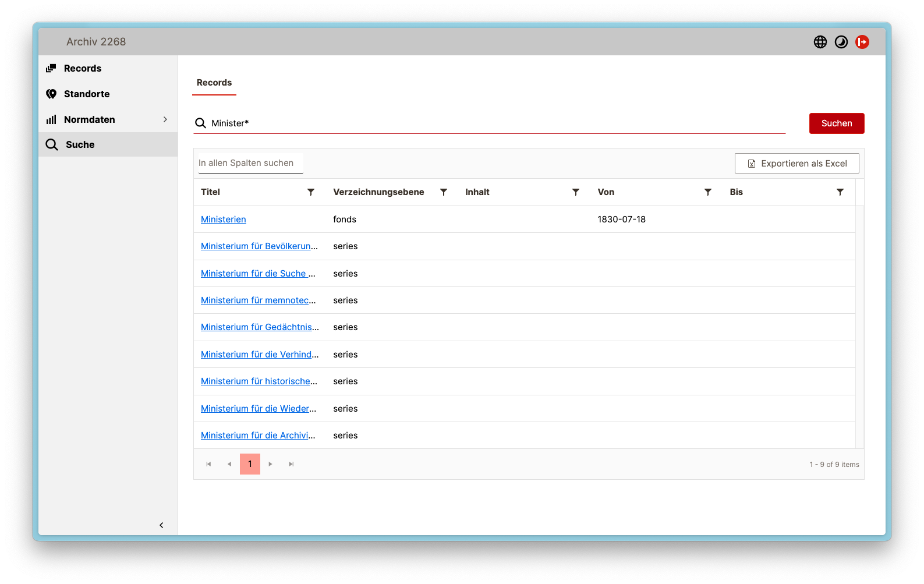This screenshot has width=924, height=584.
Task: Click the Von column filter icon
Action: point(707,192)
